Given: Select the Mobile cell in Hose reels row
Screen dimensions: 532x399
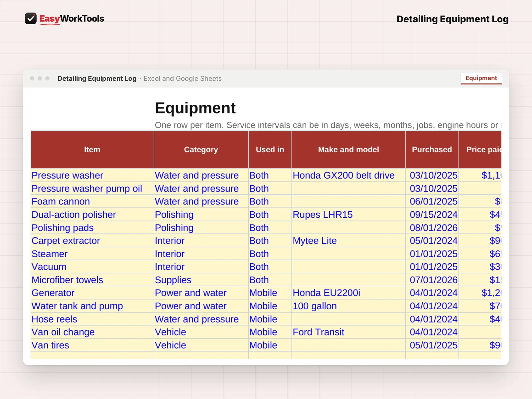Looking at the screenshot, I should 270,319.
